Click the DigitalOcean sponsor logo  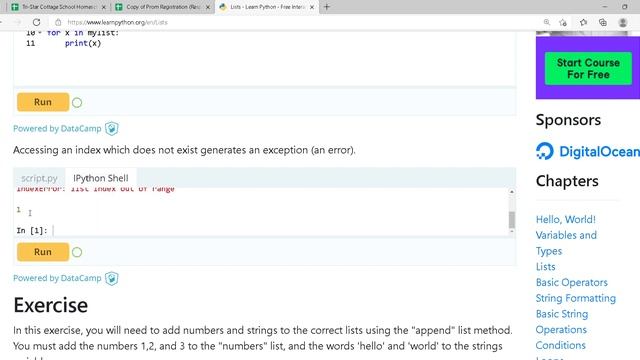(588, 151)
